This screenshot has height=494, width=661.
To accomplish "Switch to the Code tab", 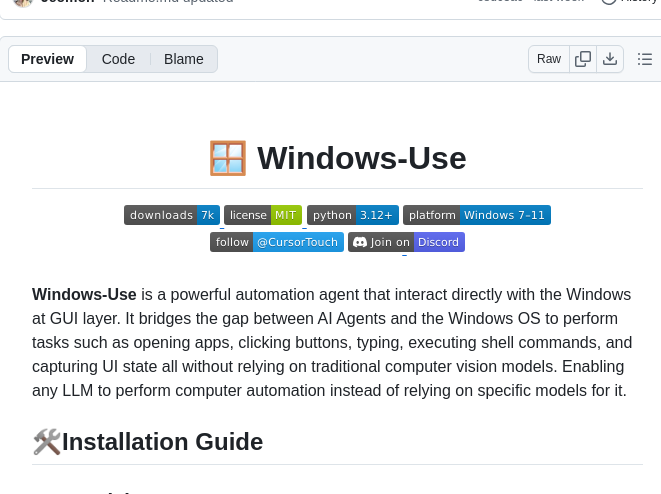I will [118, 59].
